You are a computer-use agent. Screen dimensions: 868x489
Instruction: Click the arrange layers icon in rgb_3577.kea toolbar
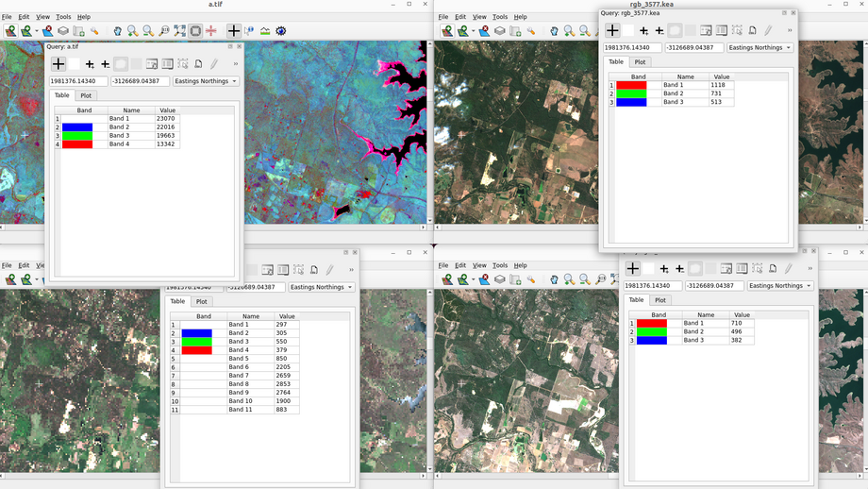pyautogui.click(x=500, y=31)
